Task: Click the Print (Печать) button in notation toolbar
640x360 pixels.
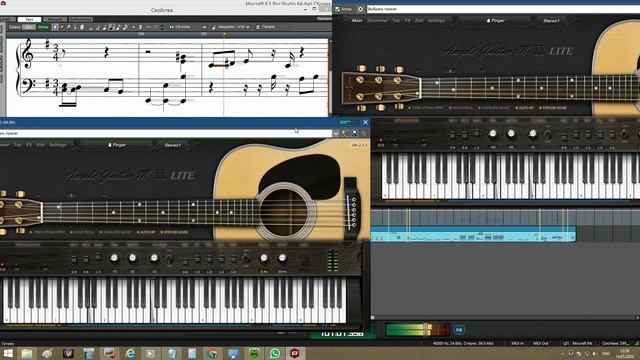Action: (265, 27)
